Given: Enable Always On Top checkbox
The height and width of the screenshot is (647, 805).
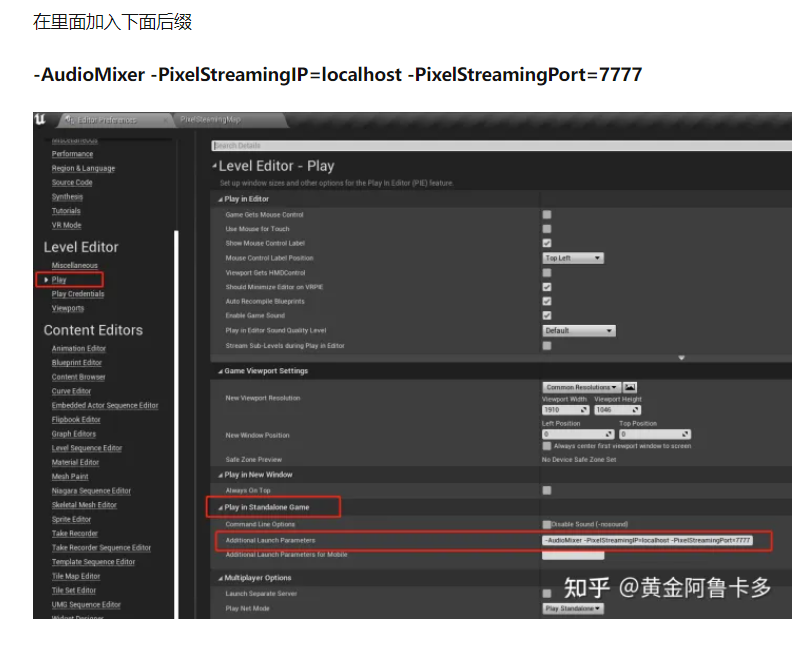Looking at the screenshot, I should [x=547, y=491].
